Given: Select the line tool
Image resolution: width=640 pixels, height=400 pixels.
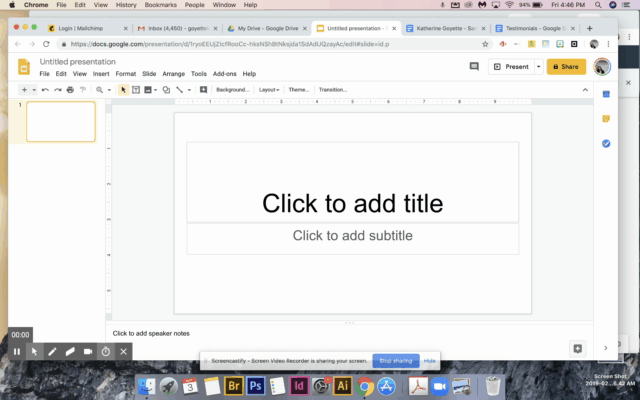Looking at the screenshot, I should point(179,90).
